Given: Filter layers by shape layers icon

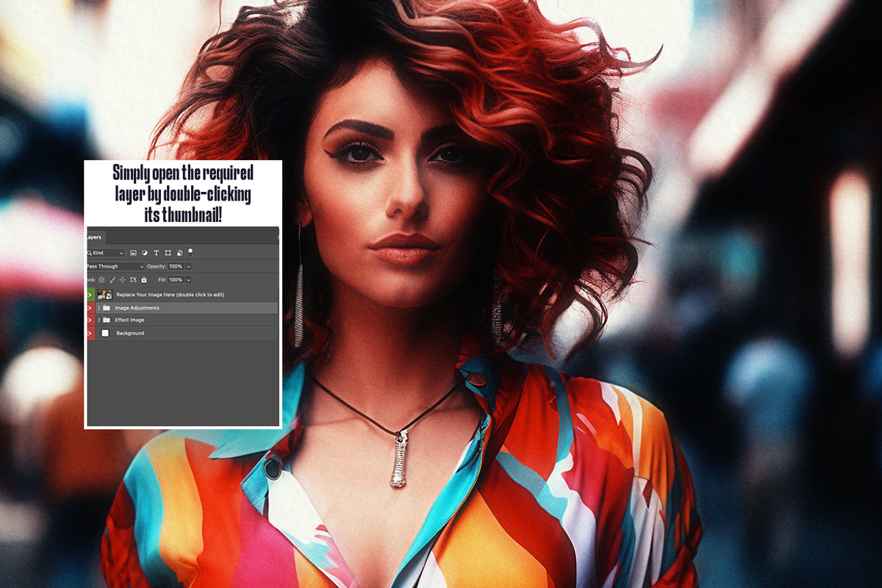Looking at the screenshot, I should [168, 253].
